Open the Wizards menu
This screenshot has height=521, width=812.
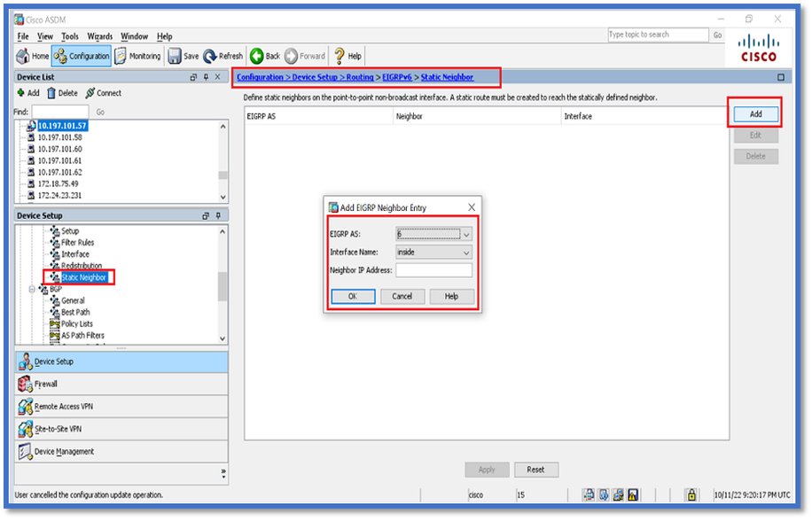(100, 36)
